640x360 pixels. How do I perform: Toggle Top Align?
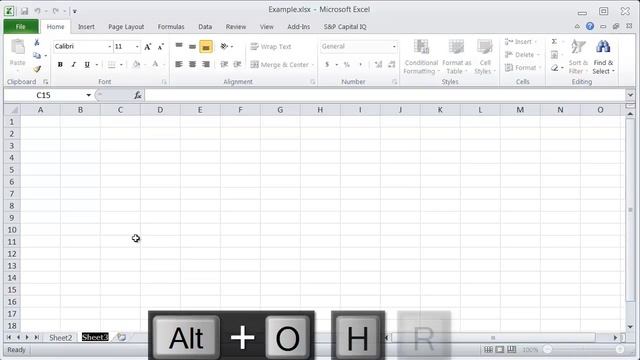pos(179,46)
